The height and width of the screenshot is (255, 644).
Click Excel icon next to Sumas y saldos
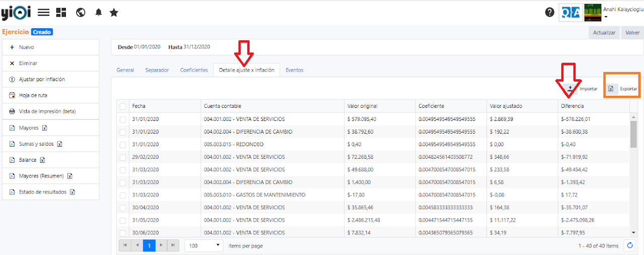click(60, 144)
